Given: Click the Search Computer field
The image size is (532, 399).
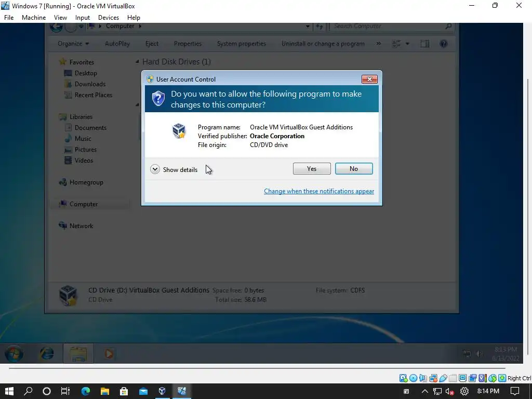Looking at the screenshot, I should tap(392, 26).
